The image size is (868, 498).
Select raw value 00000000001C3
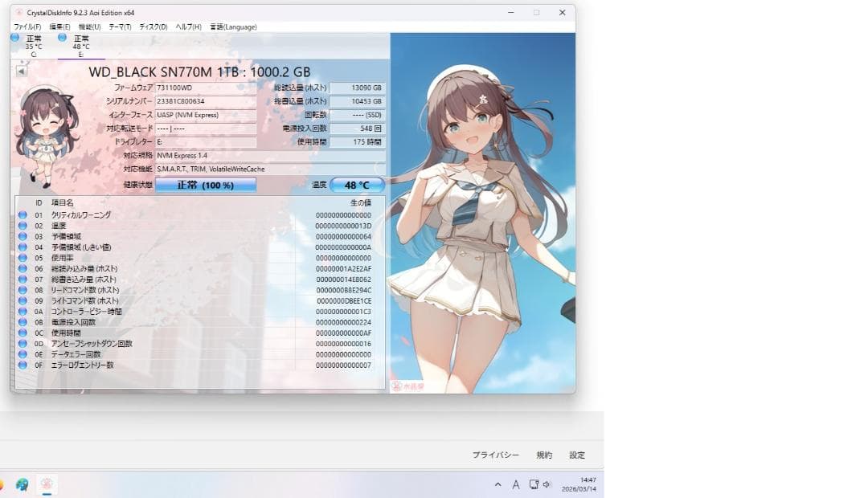(x=343, y=312)
